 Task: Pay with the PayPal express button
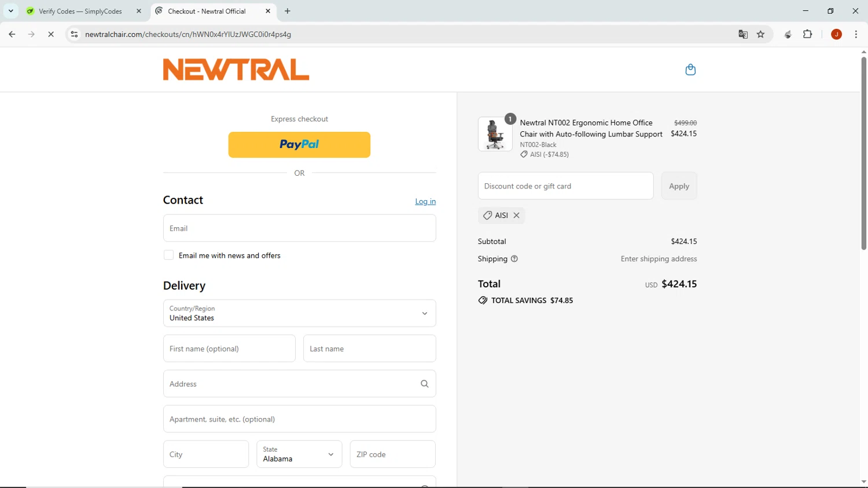(299, 145)
